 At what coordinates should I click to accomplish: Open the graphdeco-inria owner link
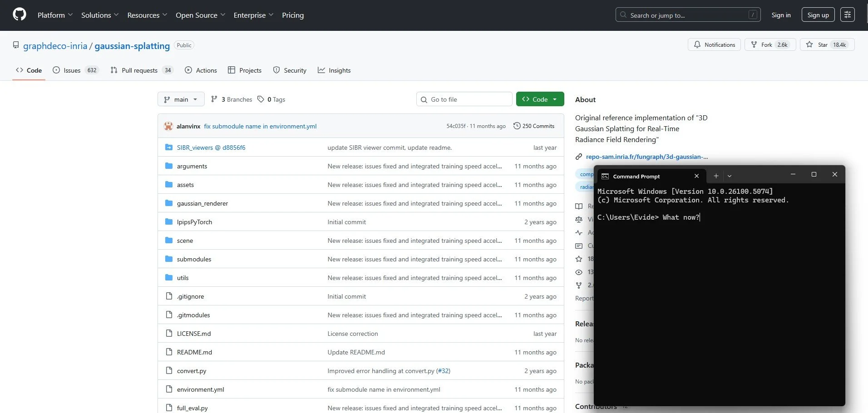(55, 46)
